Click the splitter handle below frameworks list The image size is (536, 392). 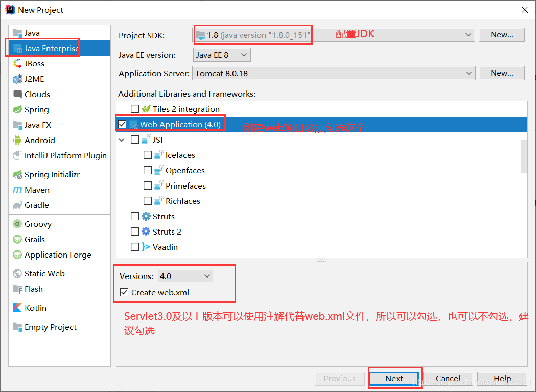322,260
